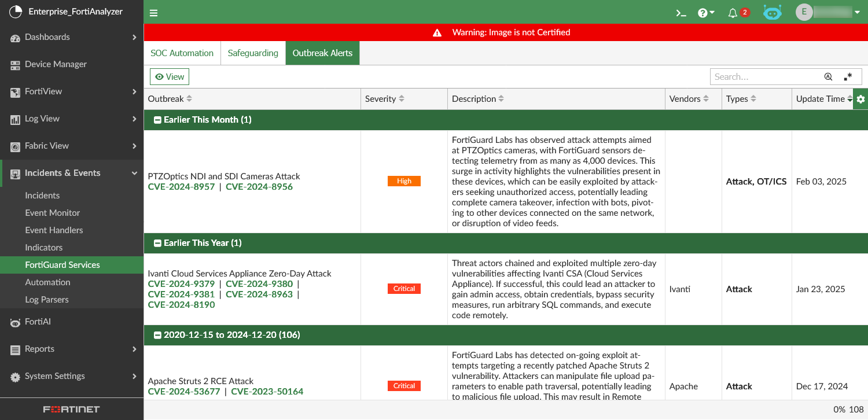Switch to the Safeguarding tab
The width and height of the screenshot is (868, 420).
253,53
